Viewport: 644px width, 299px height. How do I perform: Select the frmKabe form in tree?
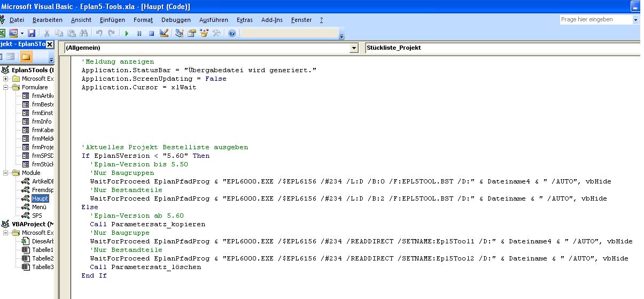(42, 130)
